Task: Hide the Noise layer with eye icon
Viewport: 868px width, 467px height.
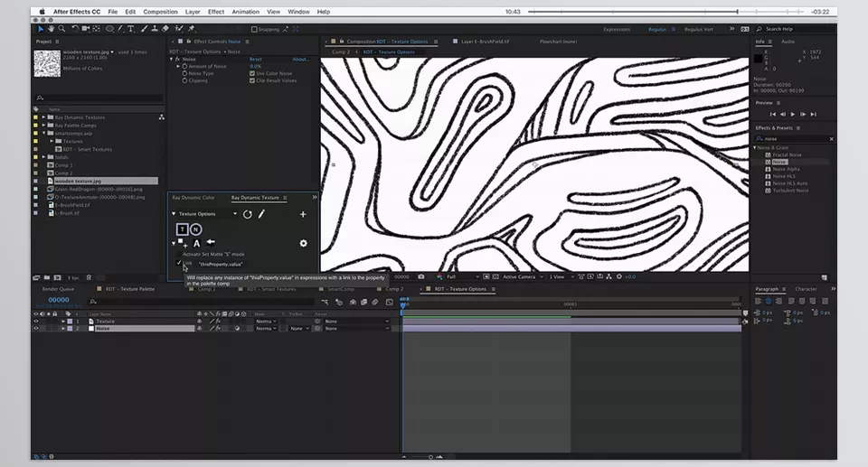Action: (36, 328)
